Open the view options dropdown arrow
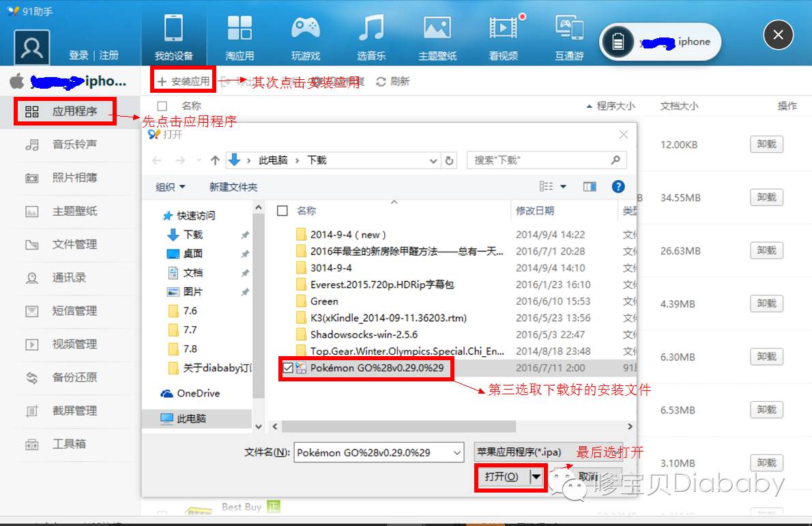Screen dimensions: 812x526 [x=564, y=186]
